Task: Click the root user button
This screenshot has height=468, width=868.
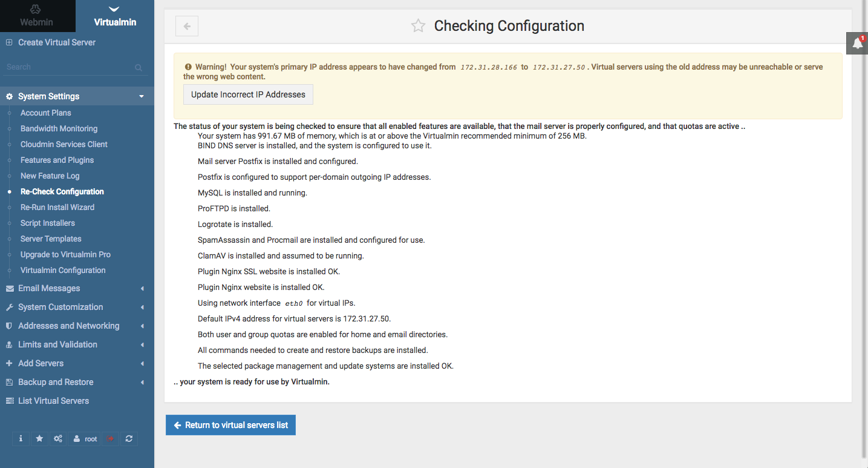Action: click(x=85, y=439)
